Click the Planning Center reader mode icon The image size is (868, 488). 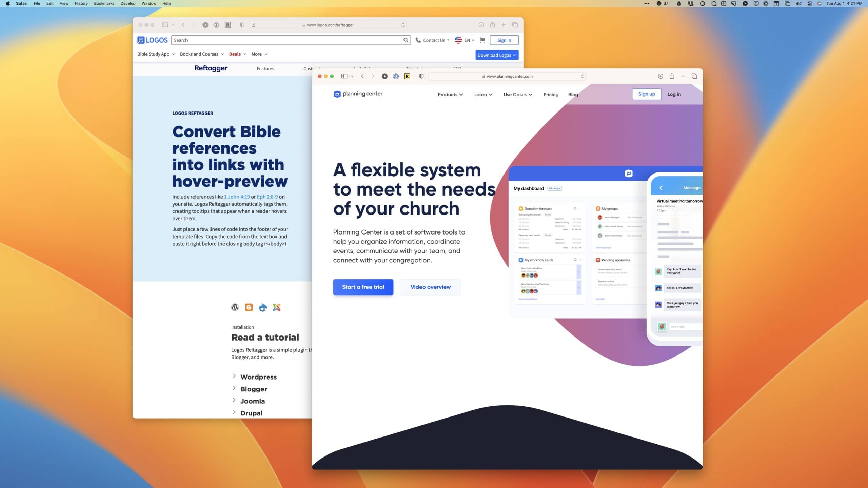coord(421,76)
